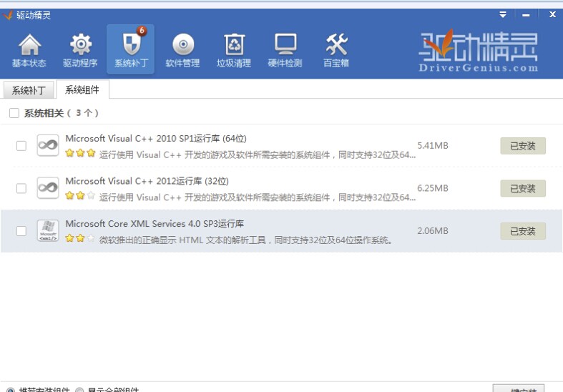Click the Visual C++ 2010 description text
Screen dimensions: 563x392
point(258,155)
